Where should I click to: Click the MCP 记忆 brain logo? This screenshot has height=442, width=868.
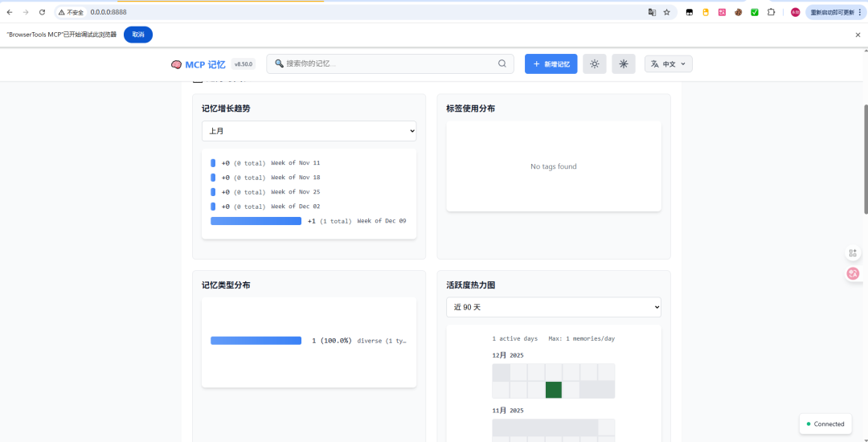(177, 64)
